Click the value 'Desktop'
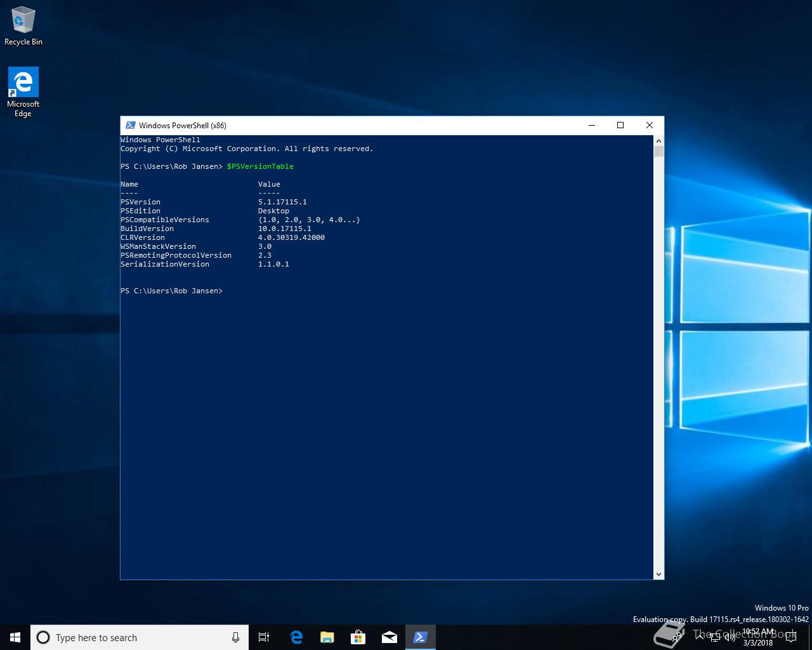This screenshot has width=812, height=650. [273, 211]
